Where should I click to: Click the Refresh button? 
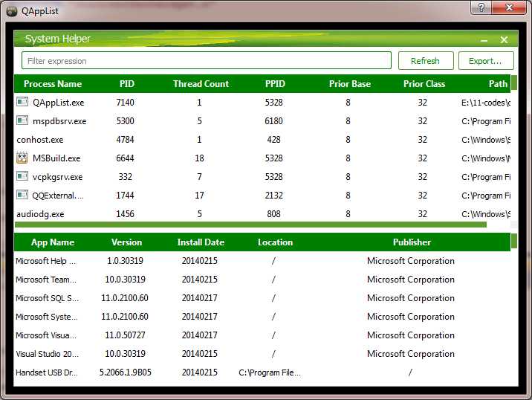[426, 61]
